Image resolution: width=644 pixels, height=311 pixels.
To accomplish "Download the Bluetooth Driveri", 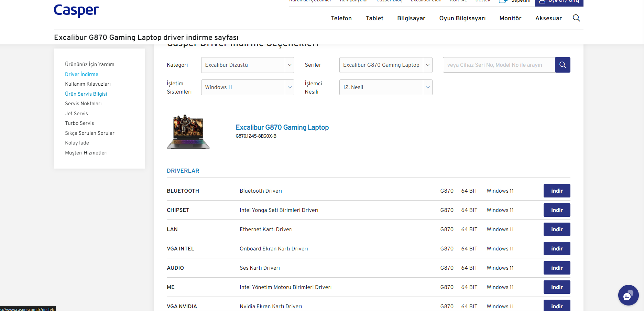I will pos(557,191).
